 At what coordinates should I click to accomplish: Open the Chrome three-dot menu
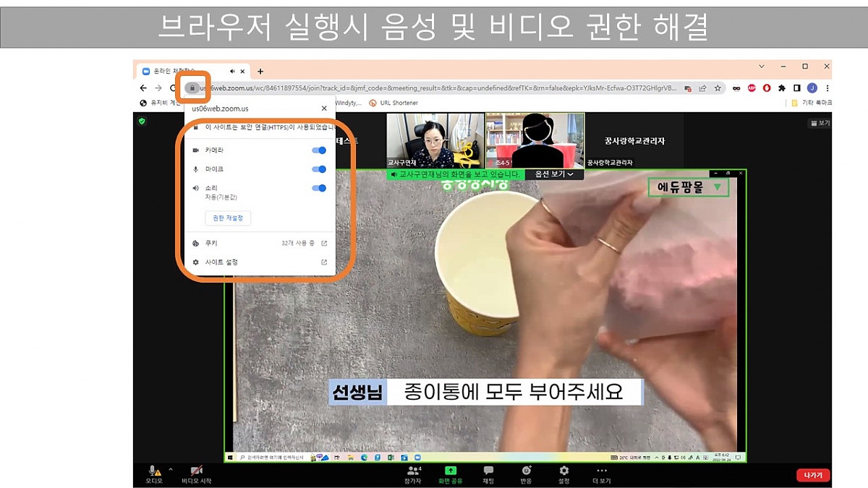[827, 88]
